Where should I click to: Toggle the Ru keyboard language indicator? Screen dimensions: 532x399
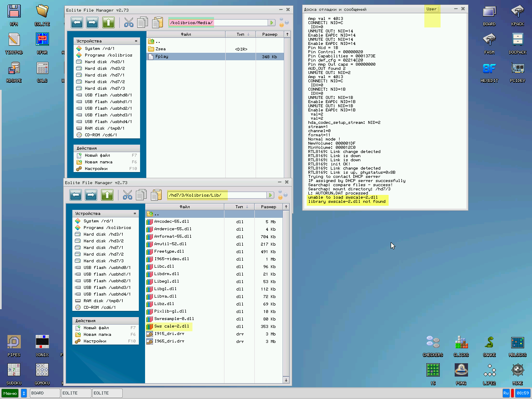click(x=506, y=393)
